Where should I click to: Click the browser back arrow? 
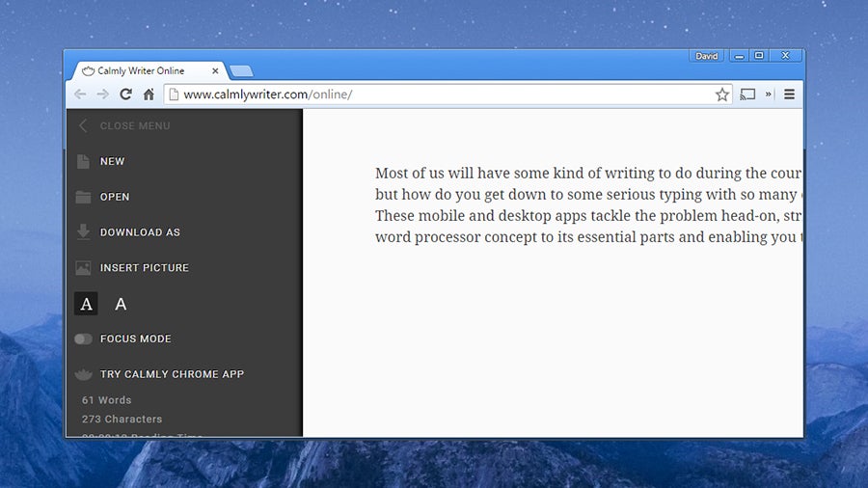click(x=80, y=95)
